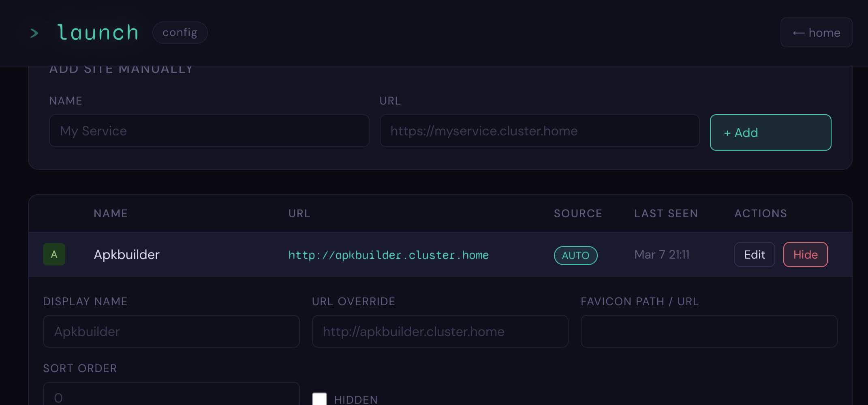Hide the Apkbuilder site
This screenshot has width=868, height=405.
(x=805, y=254)
